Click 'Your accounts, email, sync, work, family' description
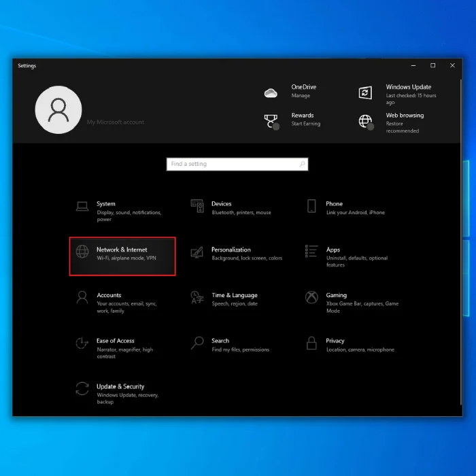This screenshot has height=476, width=476. click(x=126, y=307)
